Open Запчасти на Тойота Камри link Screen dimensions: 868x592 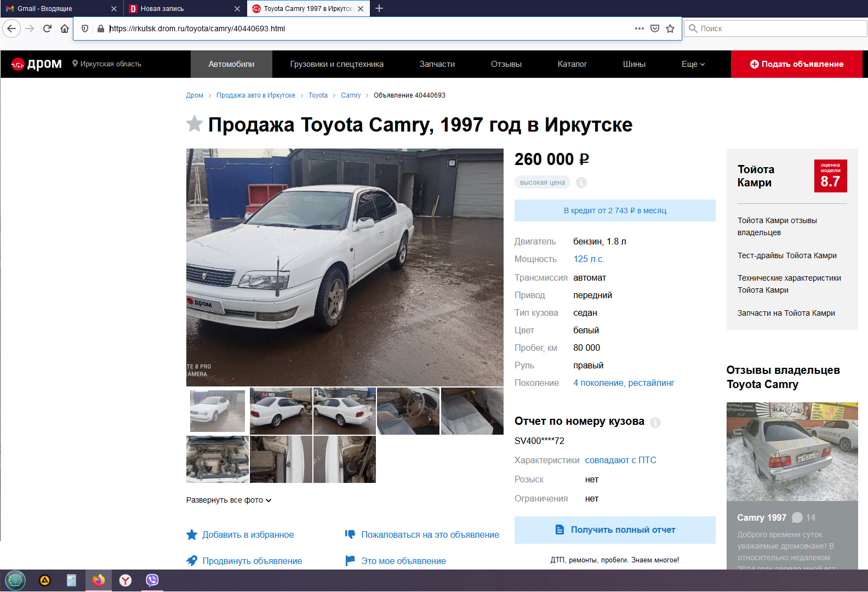click(786, 313)
